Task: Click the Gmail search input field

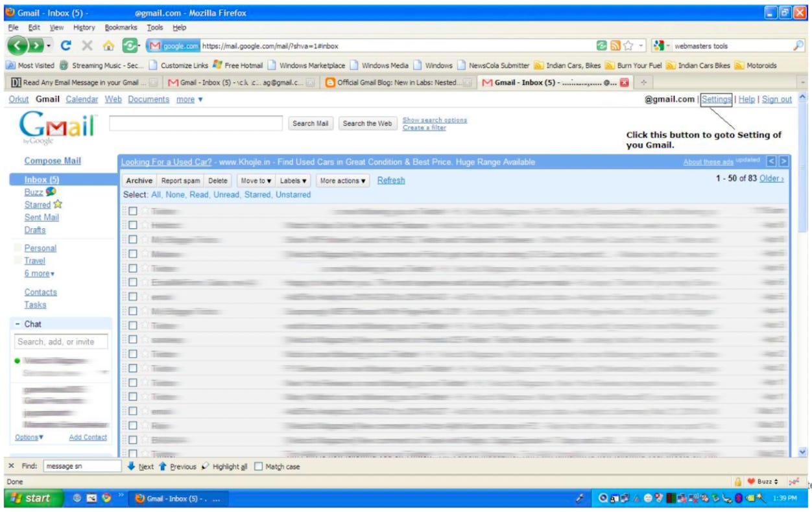Action: coord(196,123)
